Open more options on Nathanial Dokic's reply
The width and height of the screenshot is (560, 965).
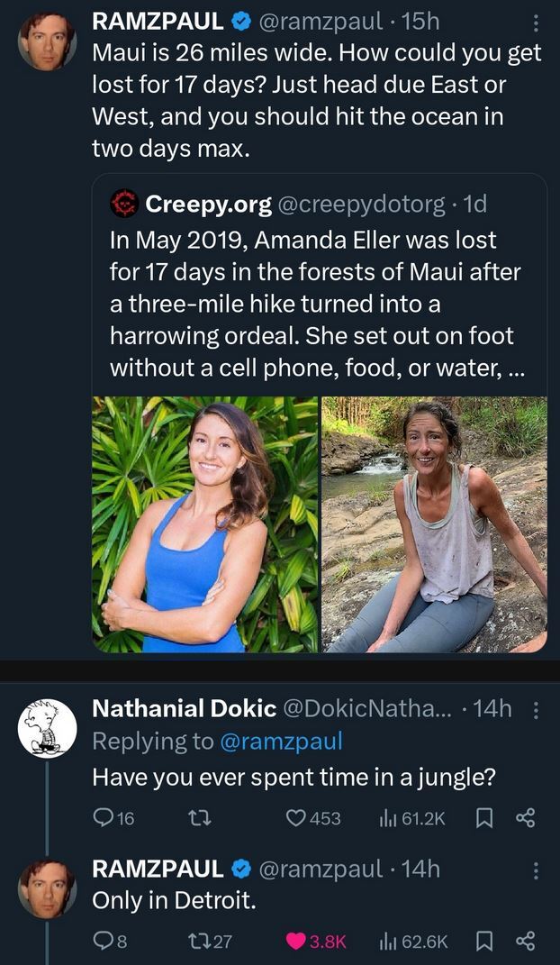537,710
